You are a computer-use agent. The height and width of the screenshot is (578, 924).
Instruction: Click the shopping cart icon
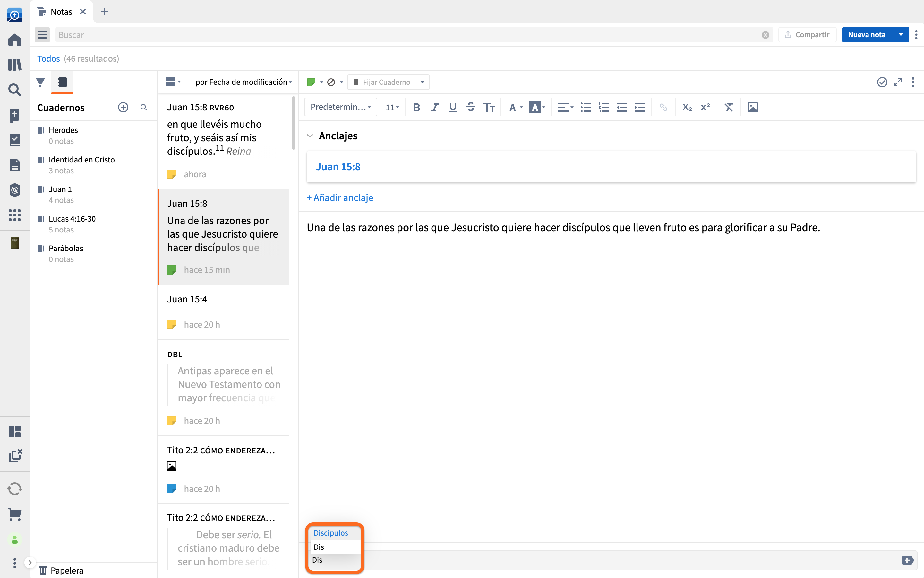[x=14, y=514]
